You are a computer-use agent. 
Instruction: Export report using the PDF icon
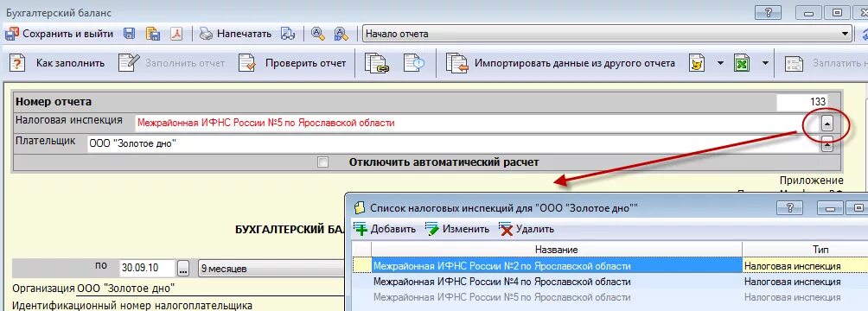[176, 34]
